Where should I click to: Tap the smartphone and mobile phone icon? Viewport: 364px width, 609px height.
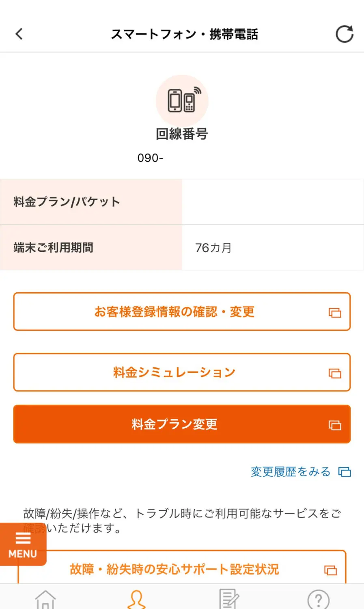tap(182, 100)
